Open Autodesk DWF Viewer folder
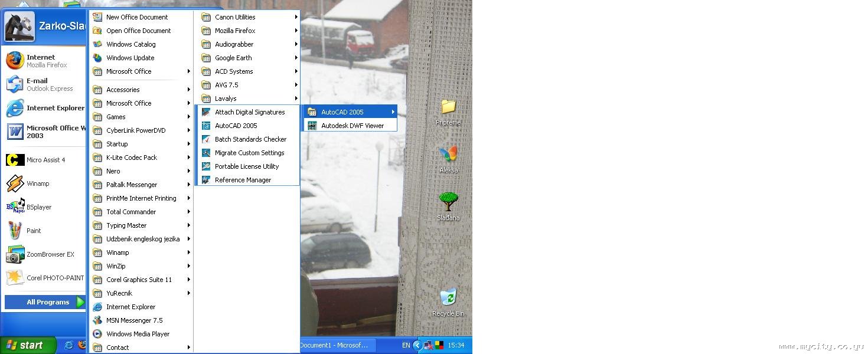The image size is (868, 354). [x=351, y=126]
